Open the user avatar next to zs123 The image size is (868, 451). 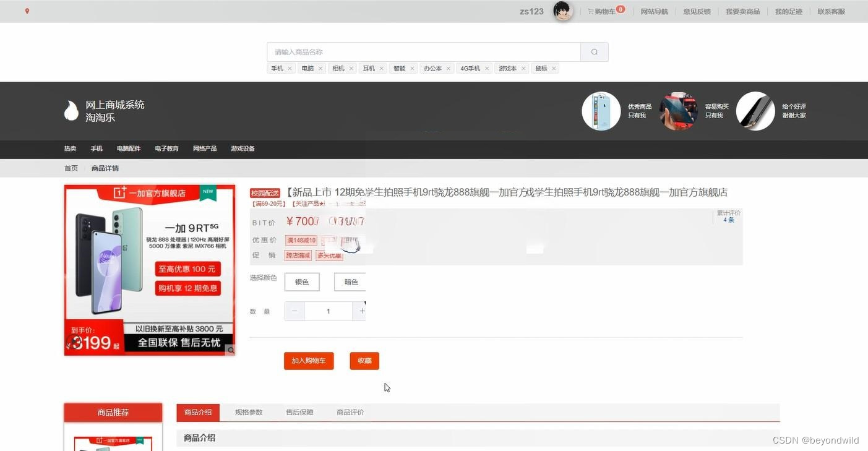click(x=563, y=11)
